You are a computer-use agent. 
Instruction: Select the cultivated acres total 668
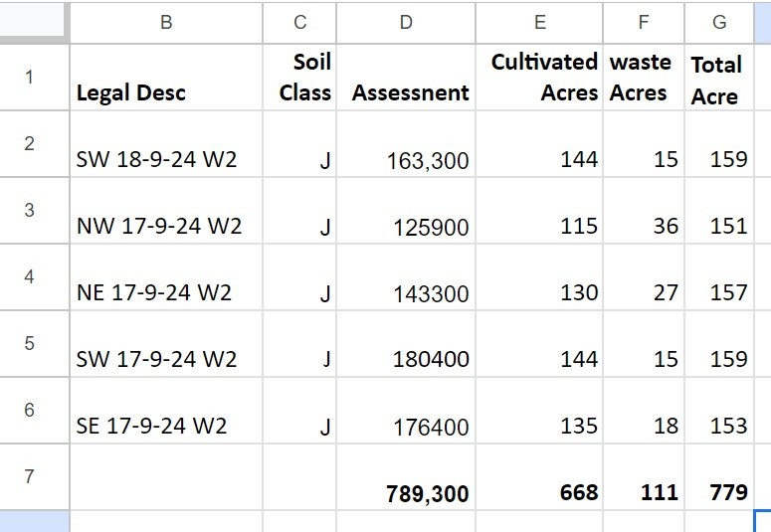(x=539, y=476)
